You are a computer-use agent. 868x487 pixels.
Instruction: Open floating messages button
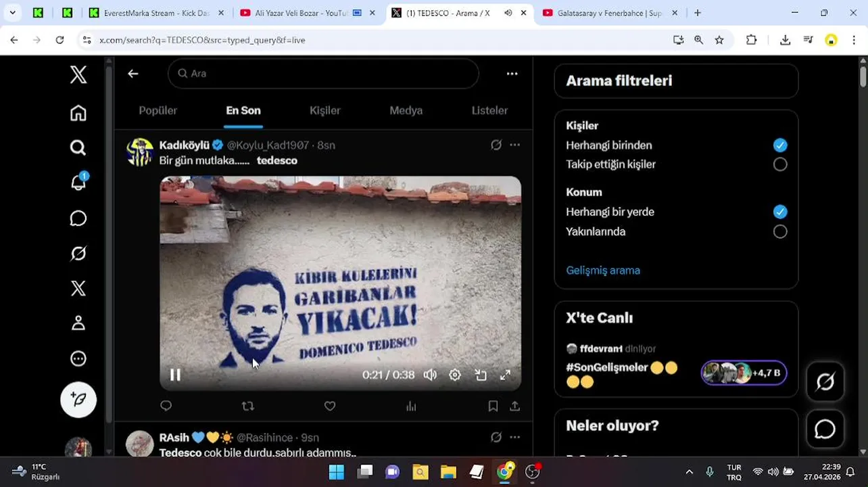click(825, 429)
